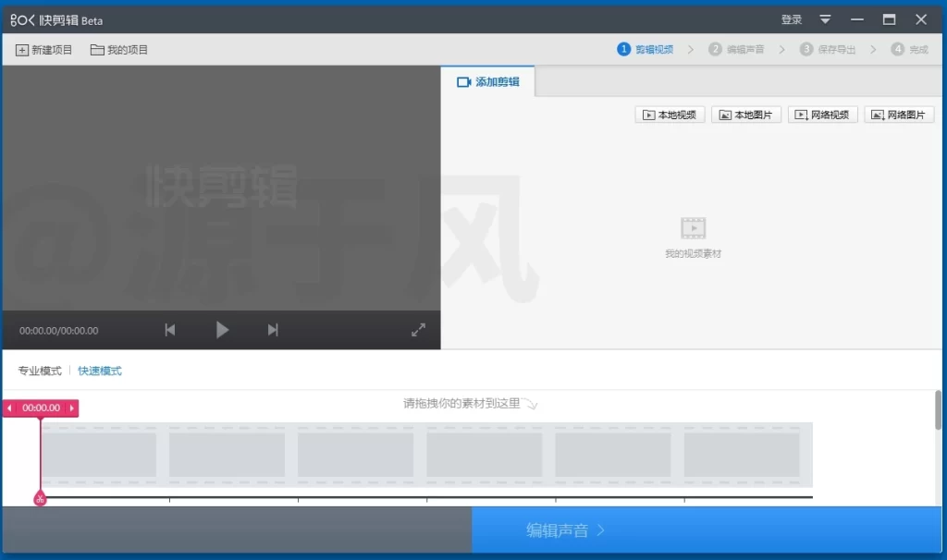Viewport: 947px width, 560px height.
Task: Open 我的项目 folder
Action: click(x=119, y=50)
